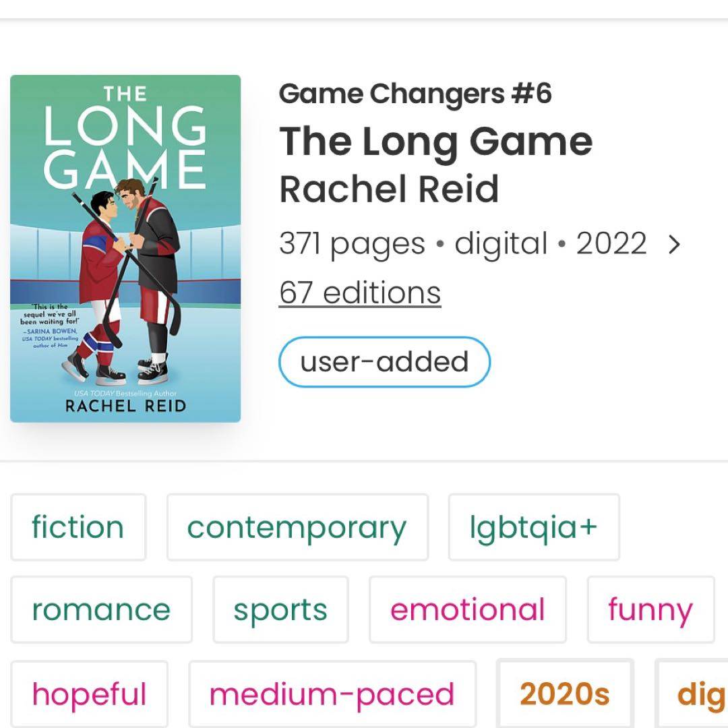Image resolution: width=728 pixels, height=728 pixels.
Task: Select the emotional mood tag
Action: 468,609
